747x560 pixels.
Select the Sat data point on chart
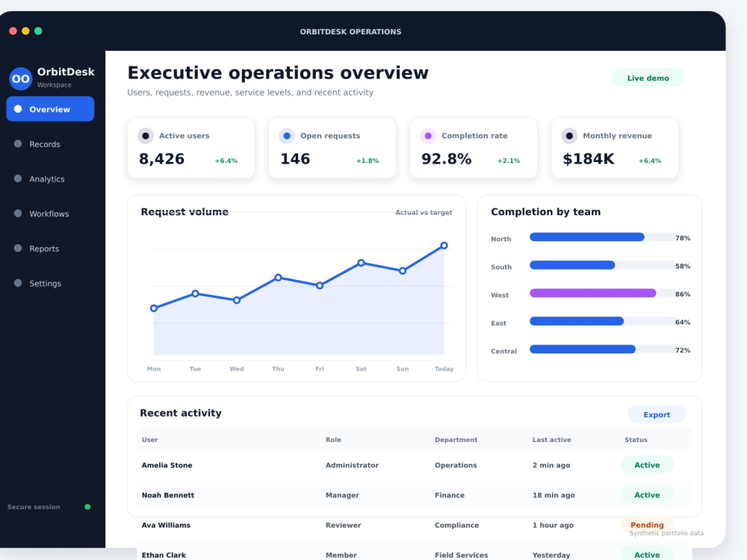point(361,263)
